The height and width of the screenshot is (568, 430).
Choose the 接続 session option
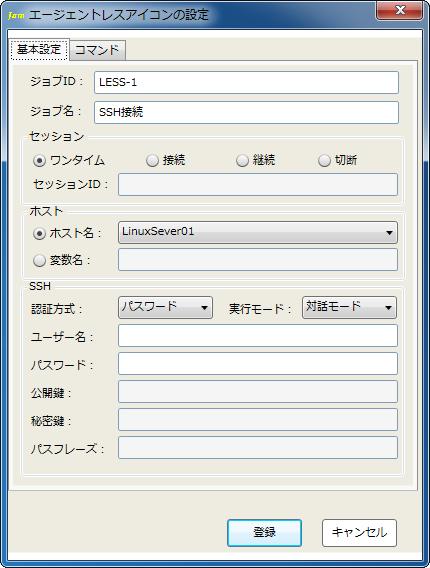tap(152, 160)
